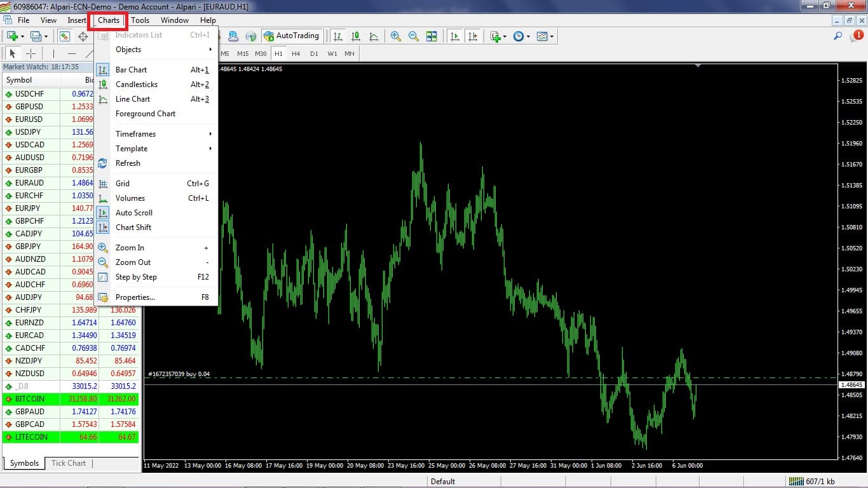The width and height of the screenshot is (868, 488).
Task: Click the Symbol column header
Action: click(32, 80)
